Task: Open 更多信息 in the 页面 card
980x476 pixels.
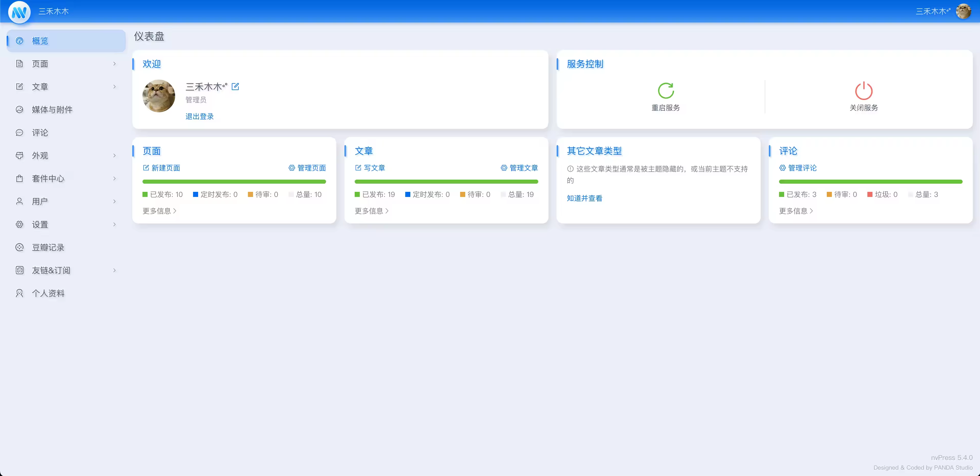Action: pyautogui.click(x=160, y=211)
